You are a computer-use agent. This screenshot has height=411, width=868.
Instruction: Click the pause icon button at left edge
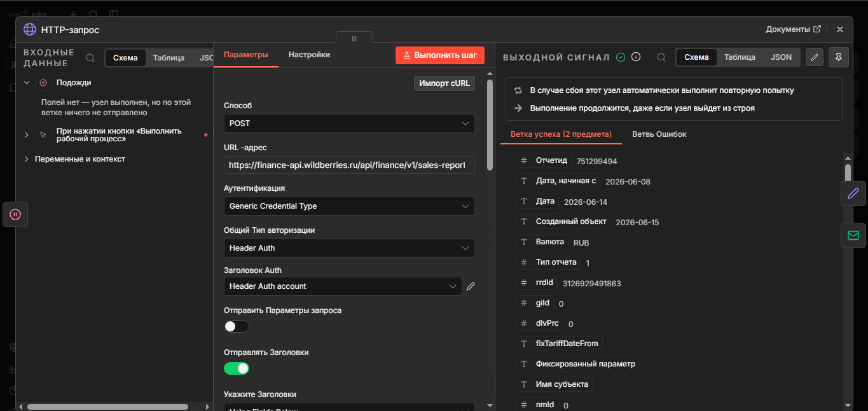(x=16, y=214)
